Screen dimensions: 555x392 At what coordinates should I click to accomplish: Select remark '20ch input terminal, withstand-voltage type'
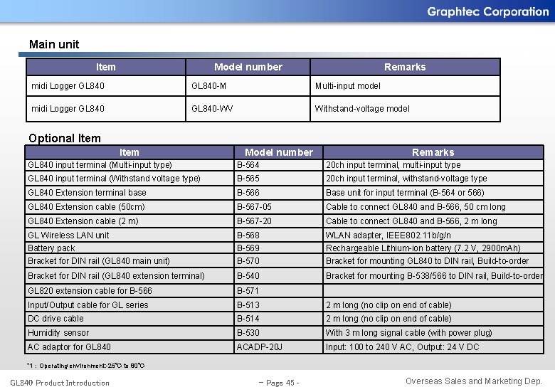(x=406, y=179)
